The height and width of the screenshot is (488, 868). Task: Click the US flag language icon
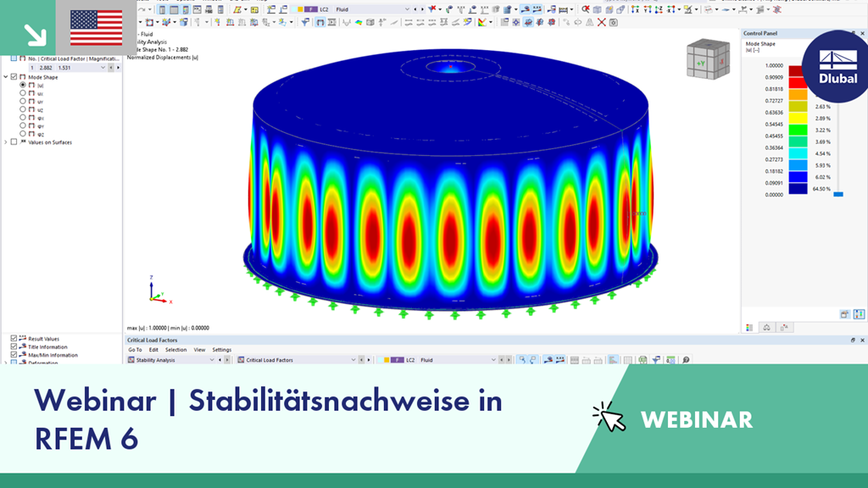click(x=97, y=28)
